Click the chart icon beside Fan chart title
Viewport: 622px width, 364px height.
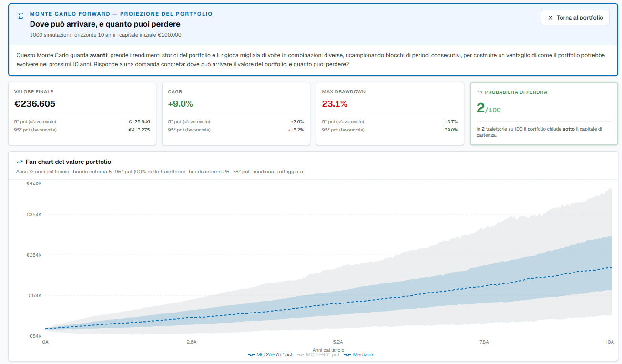click(x=20, y=162)
